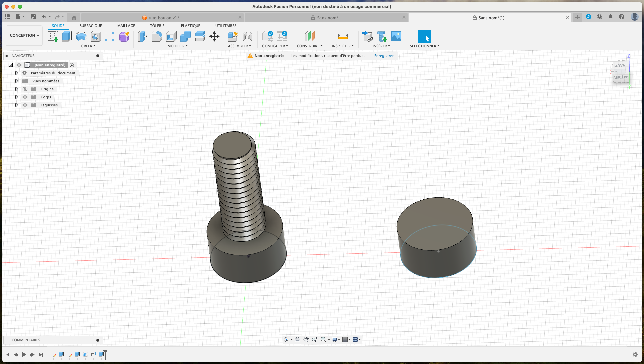
Task: Select the Hole tool
Action: point(96,36)
